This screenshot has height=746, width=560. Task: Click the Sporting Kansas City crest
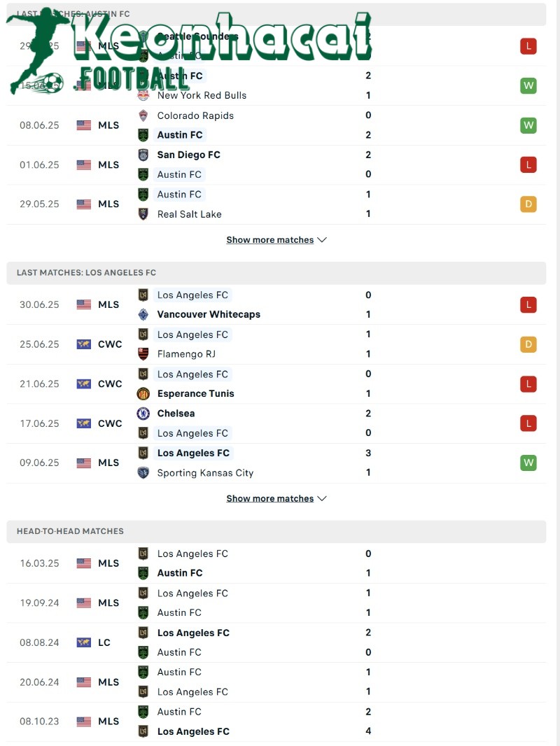(143, 472)
